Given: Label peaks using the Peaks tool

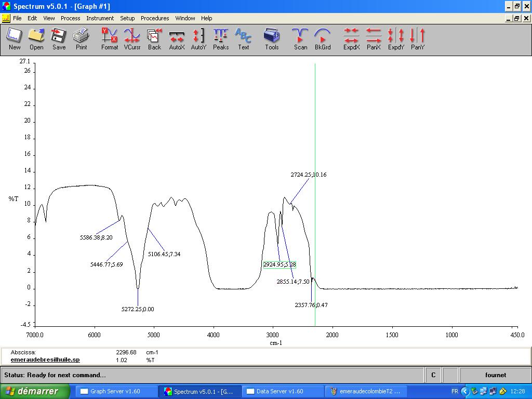Looking at the screenshot, I should [x=221, y=39].
